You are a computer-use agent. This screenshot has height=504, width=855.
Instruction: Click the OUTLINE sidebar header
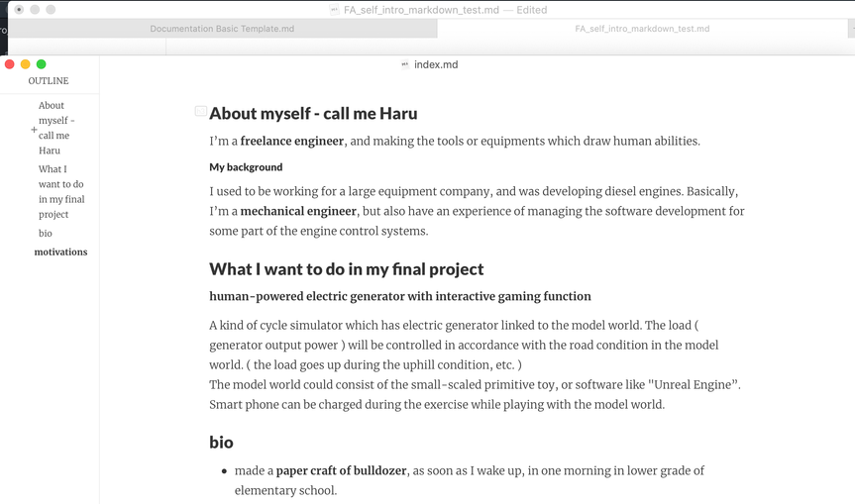click(x=49, y=80)
